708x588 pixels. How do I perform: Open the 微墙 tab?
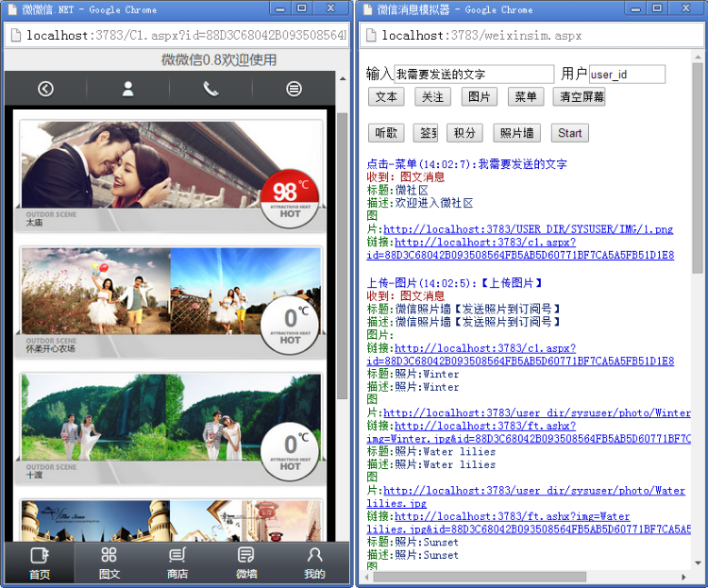[x=246, y=563]
